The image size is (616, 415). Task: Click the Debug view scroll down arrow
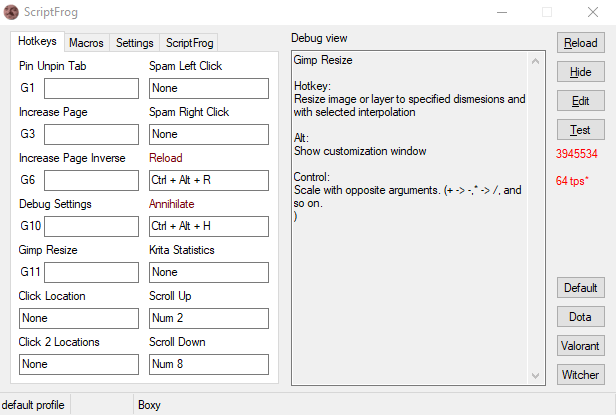(535, 375)
